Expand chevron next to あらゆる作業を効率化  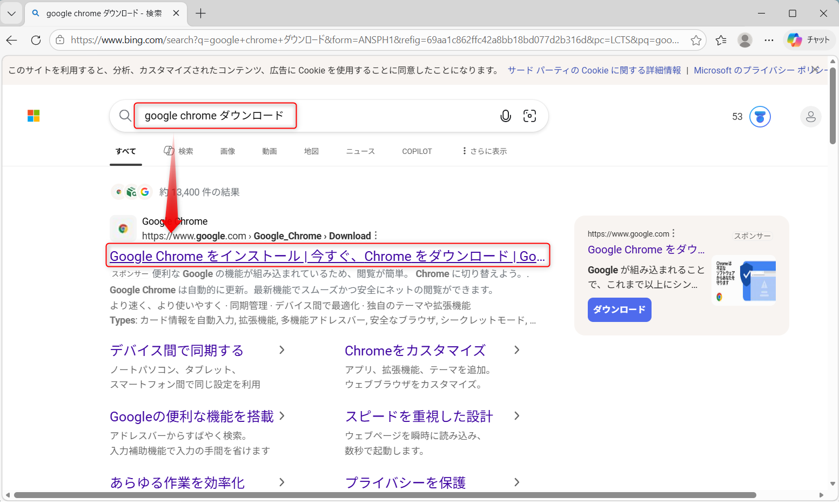pyautogui.click(x=282, y=482)
